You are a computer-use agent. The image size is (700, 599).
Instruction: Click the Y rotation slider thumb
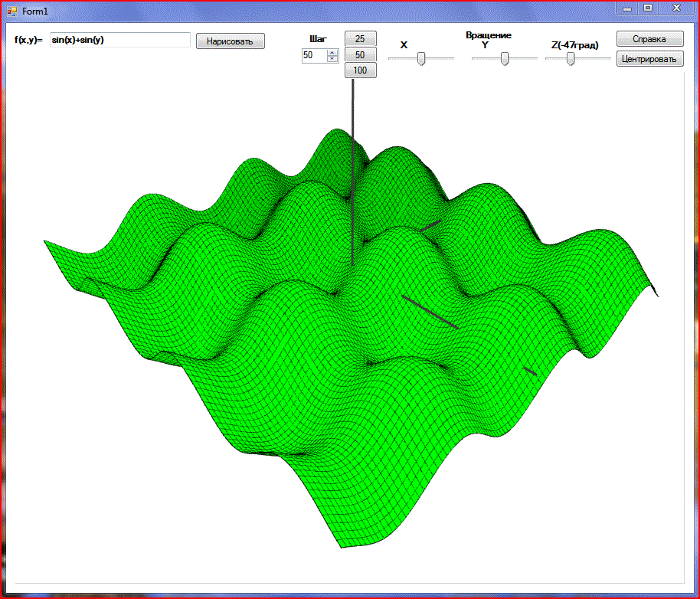pos(505,59)
